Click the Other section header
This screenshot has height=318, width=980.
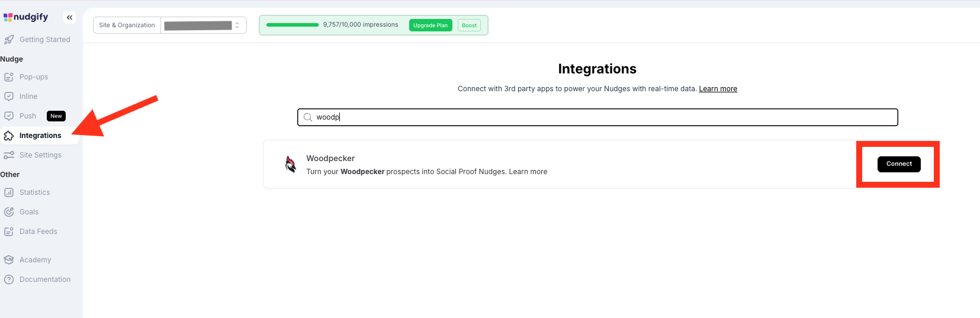10,175
